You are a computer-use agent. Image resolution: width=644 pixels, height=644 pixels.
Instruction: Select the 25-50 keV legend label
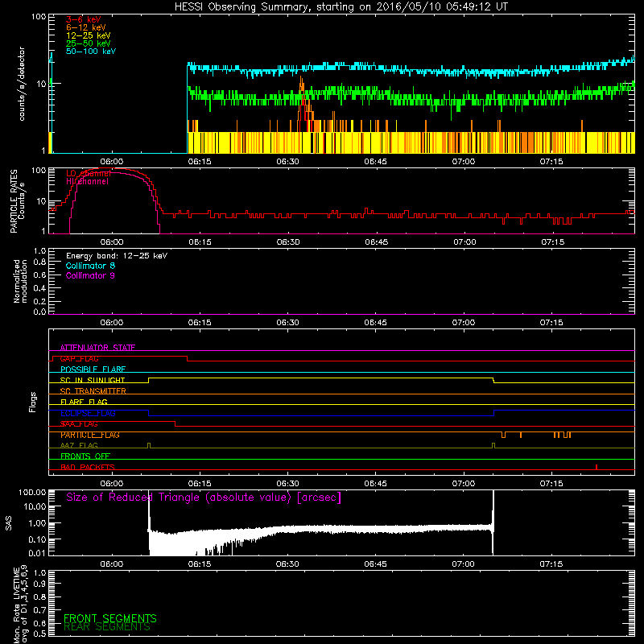point(88,43)
